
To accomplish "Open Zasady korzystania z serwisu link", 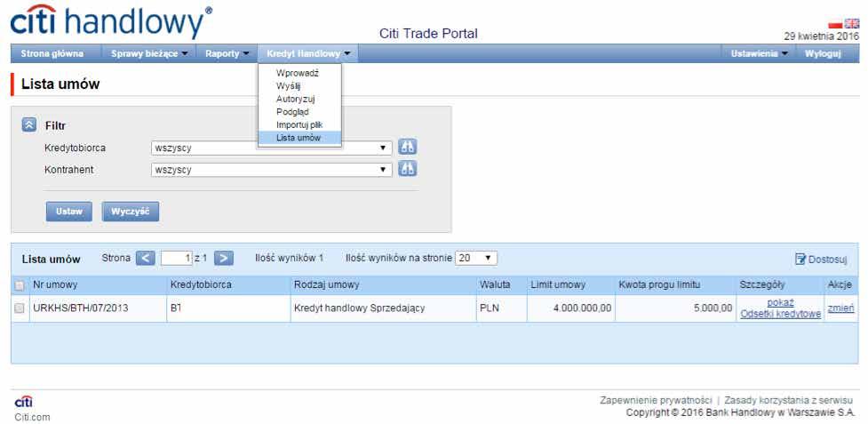I will point(789,400).
